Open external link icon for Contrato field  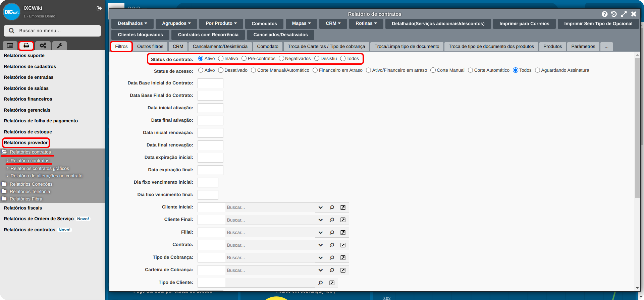coord(343,245)
